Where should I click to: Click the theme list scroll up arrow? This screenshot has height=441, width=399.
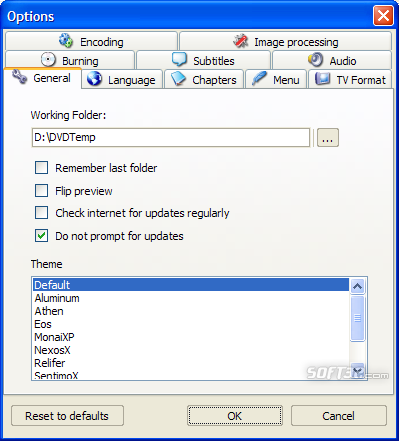pyautogui.click(x=358, y=286)
